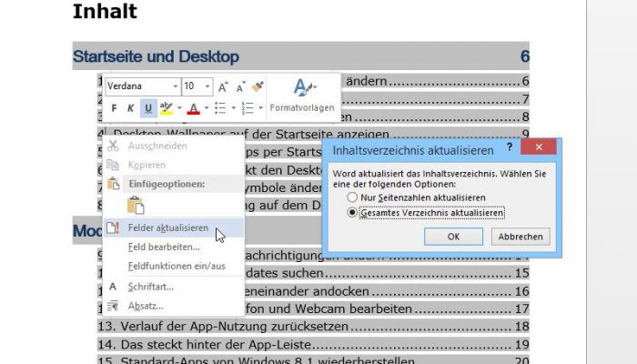The image size is (637, 364).
Task: Choose Feldfunktionen ein/aus menu entry
Action: 174,266
